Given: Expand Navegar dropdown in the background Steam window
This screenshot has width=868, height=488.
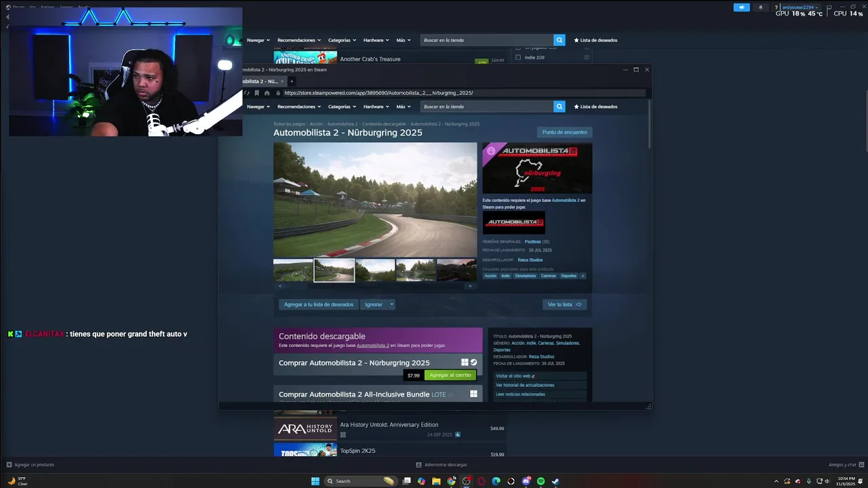Looking at the screenshot, I should pyautogui.click(x=258, y=40).
